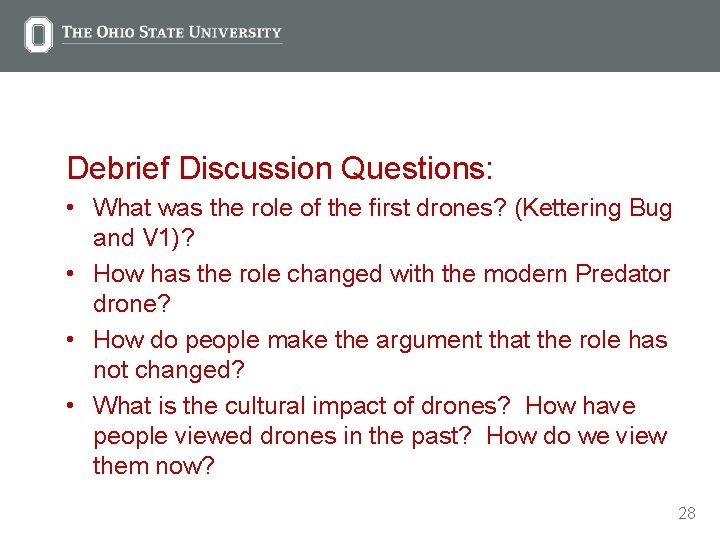Click the line about the modern Predator drone
This screenshot has width=720, height=540.
coord(381,274)
